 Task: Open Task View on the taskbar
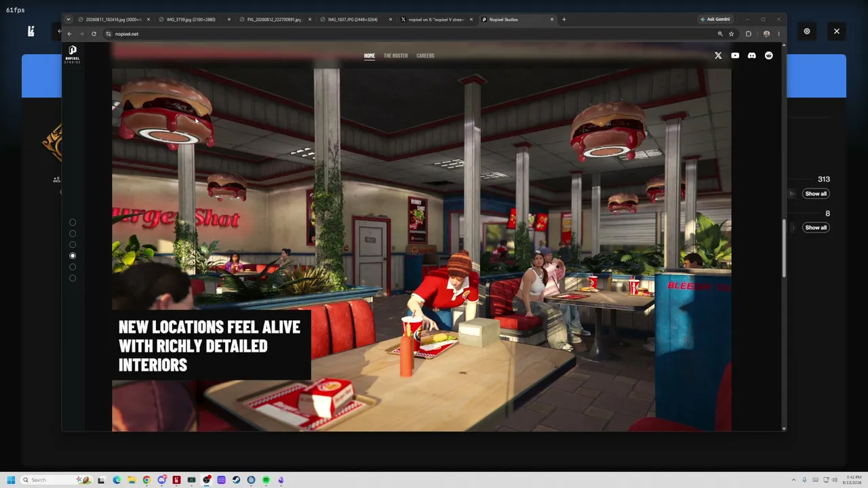(x=101, y=480)
